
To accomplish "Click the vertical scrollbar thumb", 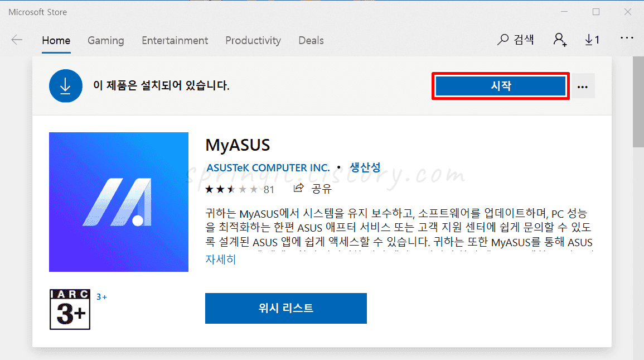I will (x=638, y=102).
